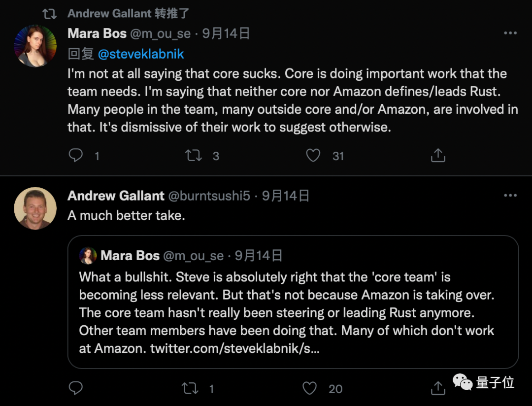Share Mara Bos's top tweet
Screen dimensions: 532x406
click(438, 156)
